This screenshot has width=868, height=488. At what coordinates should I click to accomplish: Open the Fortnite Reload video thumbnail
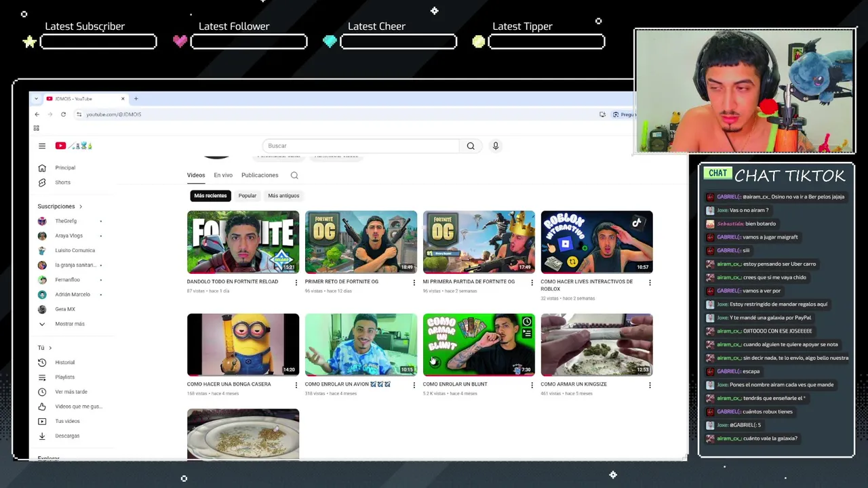[x=243, y=242]
